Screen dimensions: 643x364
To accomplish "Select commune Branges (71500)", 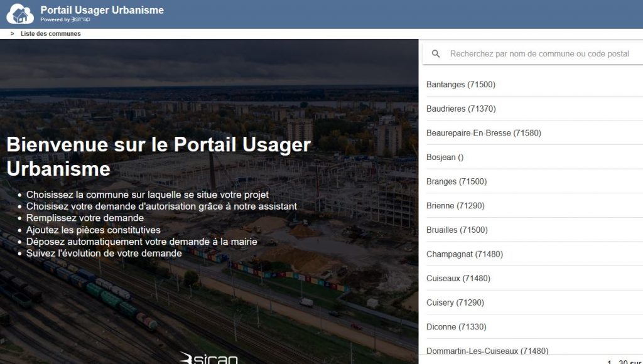I will click(x=535, y=181).
